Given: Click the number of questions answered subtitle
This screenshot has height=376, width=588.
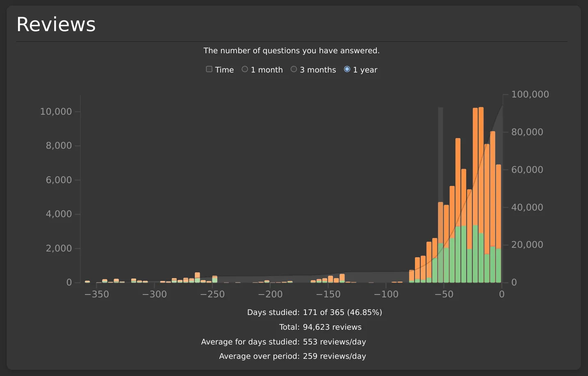Looking at the screenshot, I should coord(291,51).
